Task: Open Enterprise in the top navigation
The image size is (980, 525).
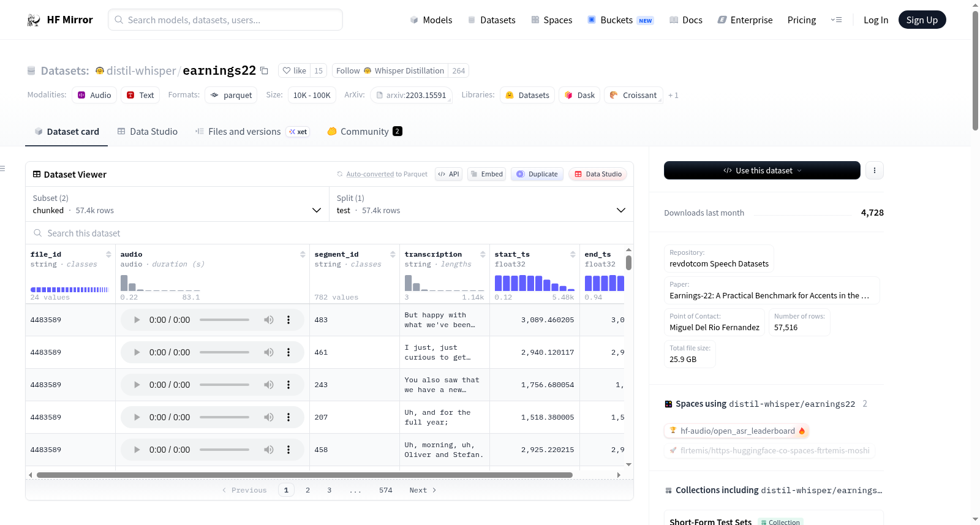Action: click(x=745, y=20)
